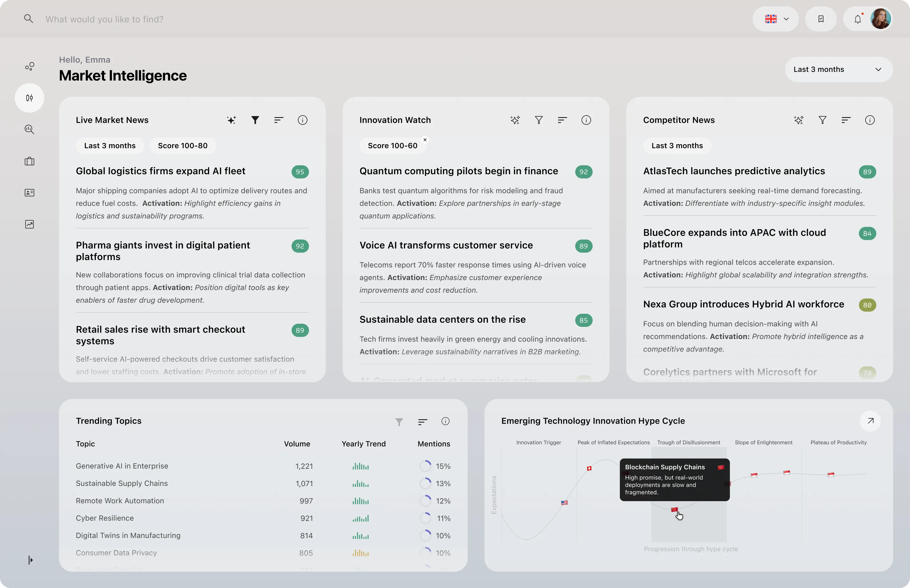910x588 pixels.
Task: Open notifications bell
Action: pyautogui.click(x=858, y=19)
